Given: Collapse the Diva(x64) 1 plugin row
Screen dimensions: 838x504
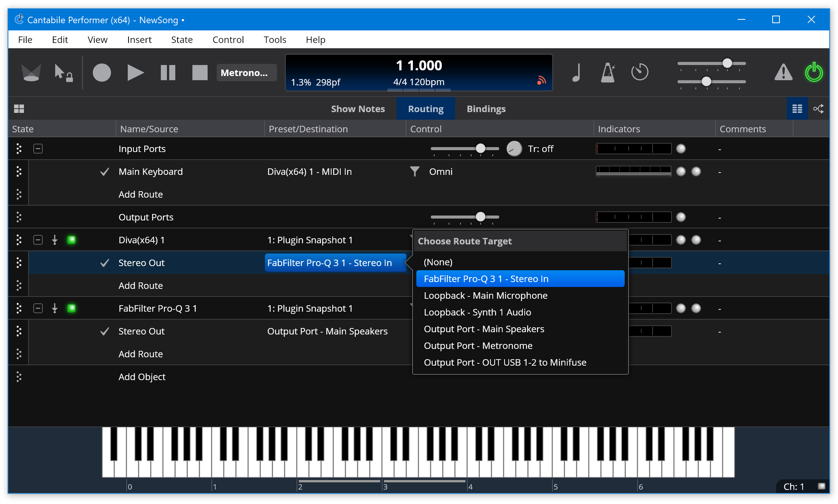Looking at the screenshot, I should pos(38,240).
